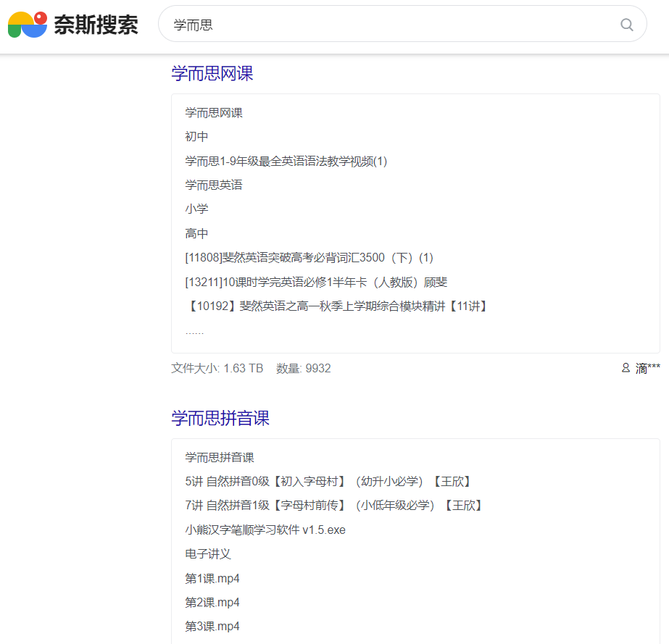Select the 初中 row
Screen dimensions: 669x644
tap(196, 137)
